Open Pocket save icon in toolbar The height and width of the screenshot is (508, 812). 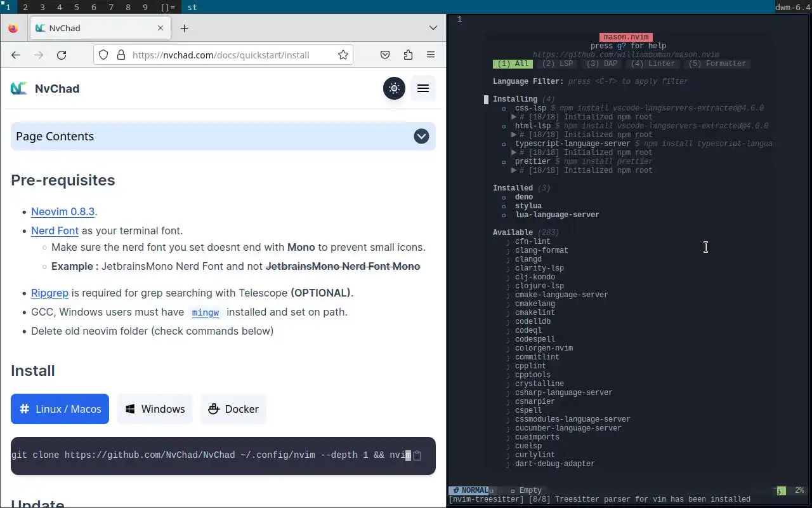click(x=385, y=55)
